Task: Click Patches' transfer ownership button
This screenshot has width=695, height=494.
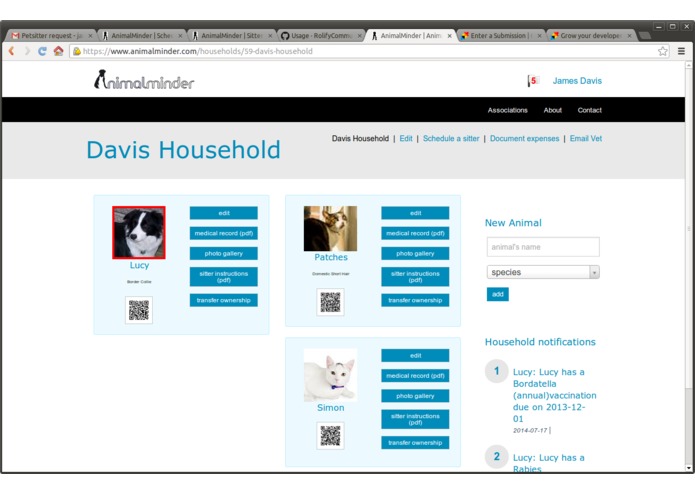Action: click(x=415, y=300)
